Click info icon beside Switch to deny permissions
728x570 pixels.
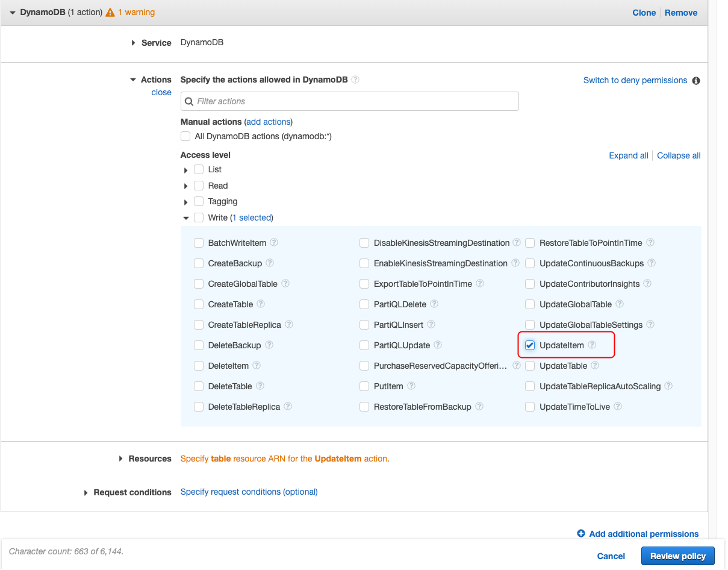tap(696, 81)
